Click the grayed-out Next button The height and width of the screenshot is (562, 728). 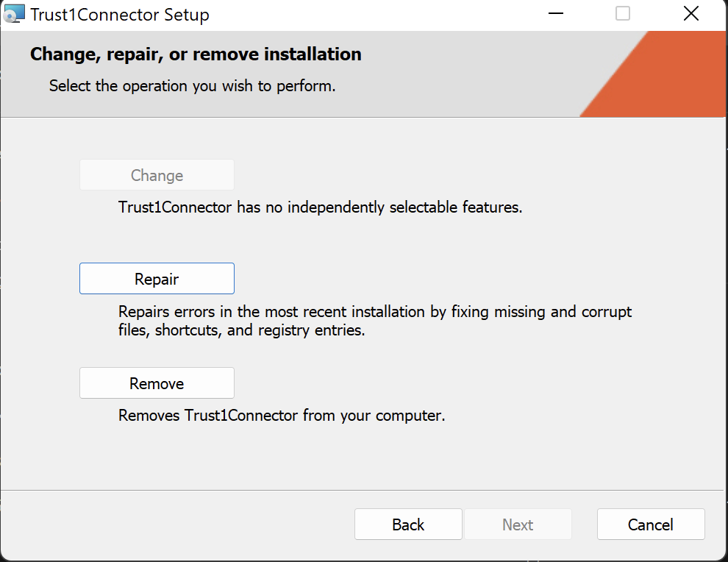click(518, 524)
